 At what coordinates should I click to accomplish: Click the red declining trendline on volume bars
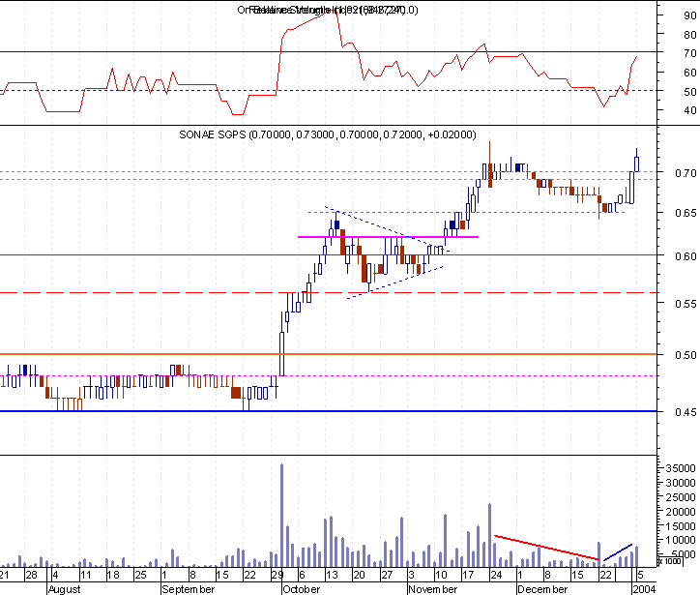pos(547,548)
